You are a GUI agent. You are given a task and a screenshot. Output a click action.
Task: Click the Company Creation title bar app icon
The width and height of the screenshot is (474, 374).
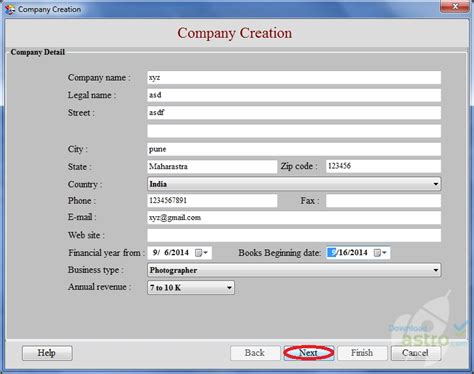(x=10, y=9)
